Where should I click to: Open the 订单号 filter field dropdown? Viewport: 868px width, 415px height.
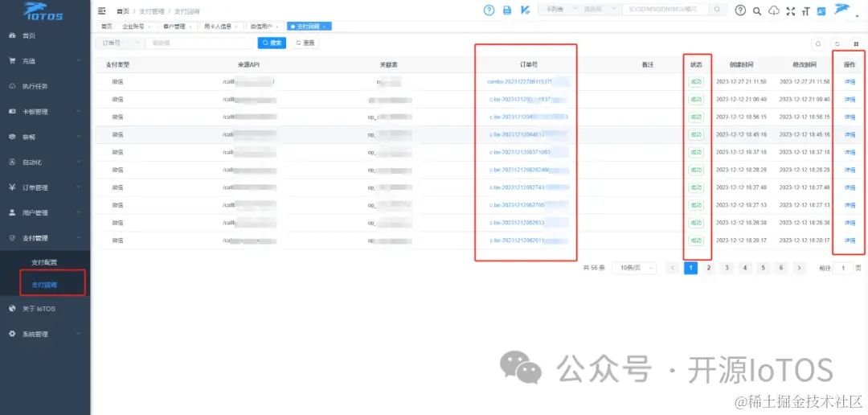(120, 43)
